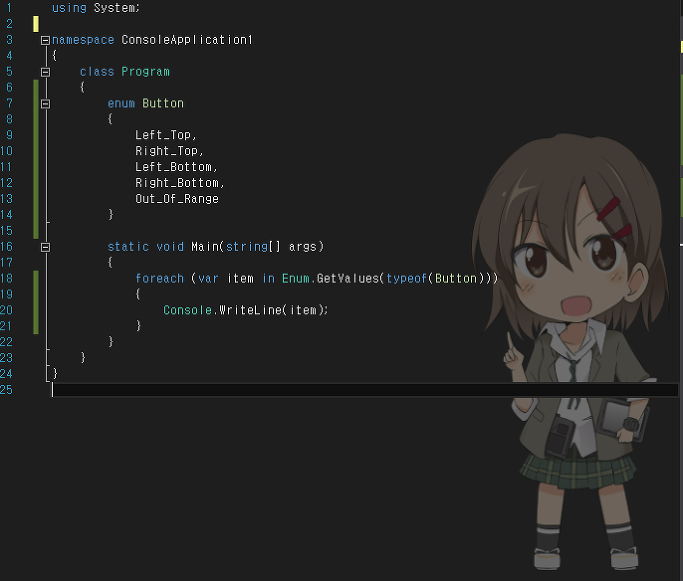This screenshot has width=683, height=581.
Task: Click 'Console' in the WriteLine statement
Action: coord(187,310)
